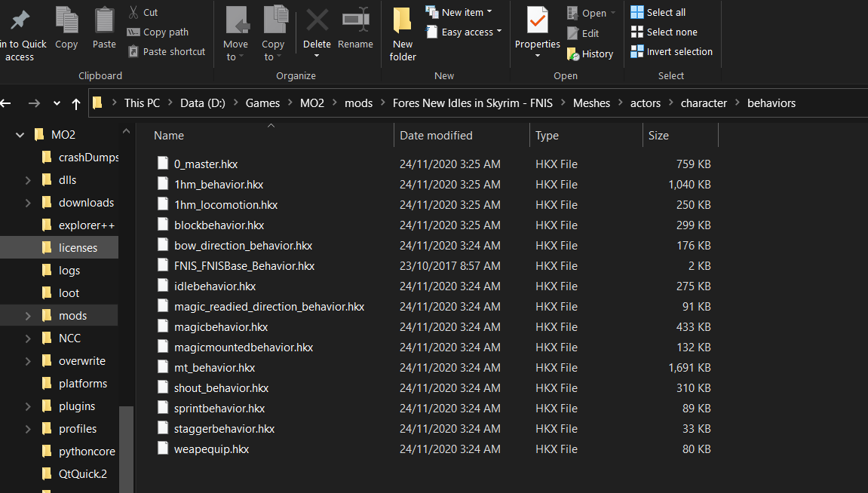Click the Cut scissors button
Screen dimensions: 868x493
tap(143, 12)
